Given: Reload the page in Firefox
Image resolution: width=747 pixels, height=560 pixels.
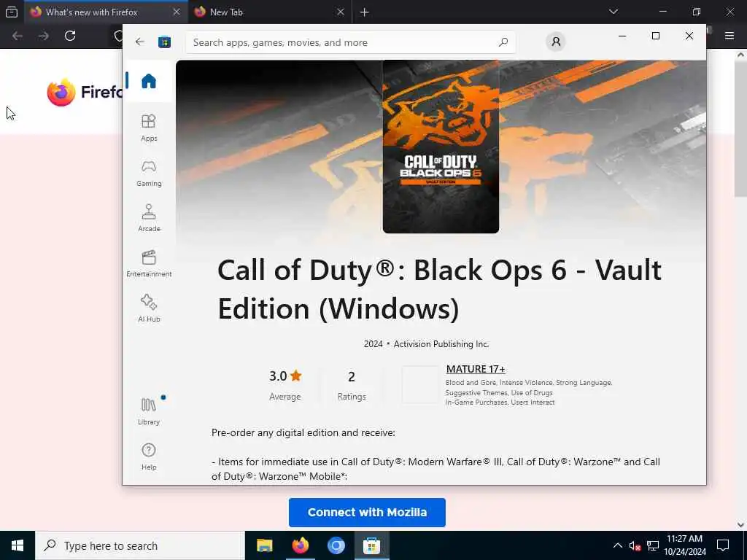Looking at the screenshot, I should tap(70, 36).
